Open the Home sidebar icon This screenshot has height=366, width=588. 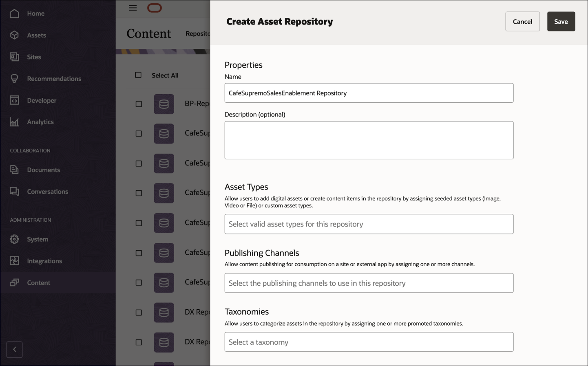(x=14, y=13)
